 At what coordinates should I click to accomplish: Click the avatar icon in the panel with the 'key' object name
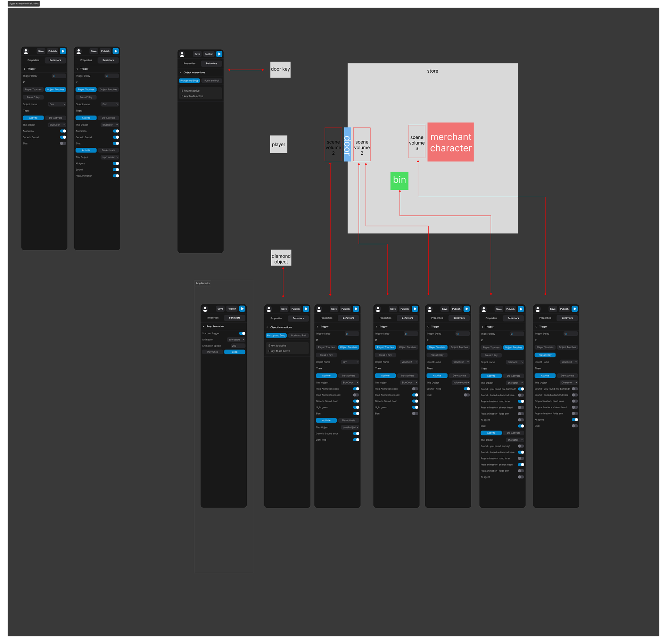click(319, 309)
